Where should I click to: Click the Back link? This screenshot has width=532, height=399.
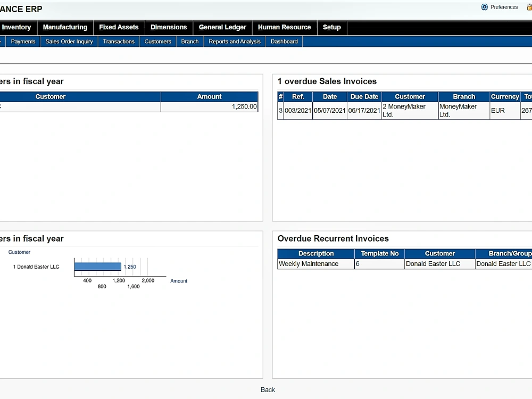(x=268, y=390)
